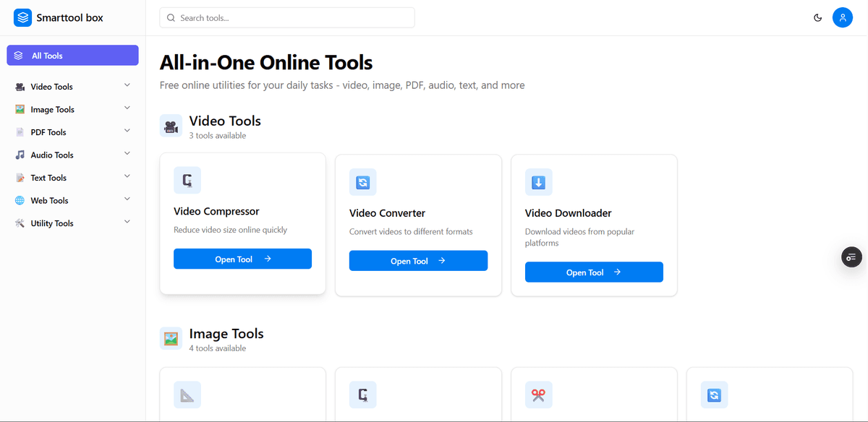Toggle dark mode with the moon icon
868x422 pixels.
[x=818, y=17]
